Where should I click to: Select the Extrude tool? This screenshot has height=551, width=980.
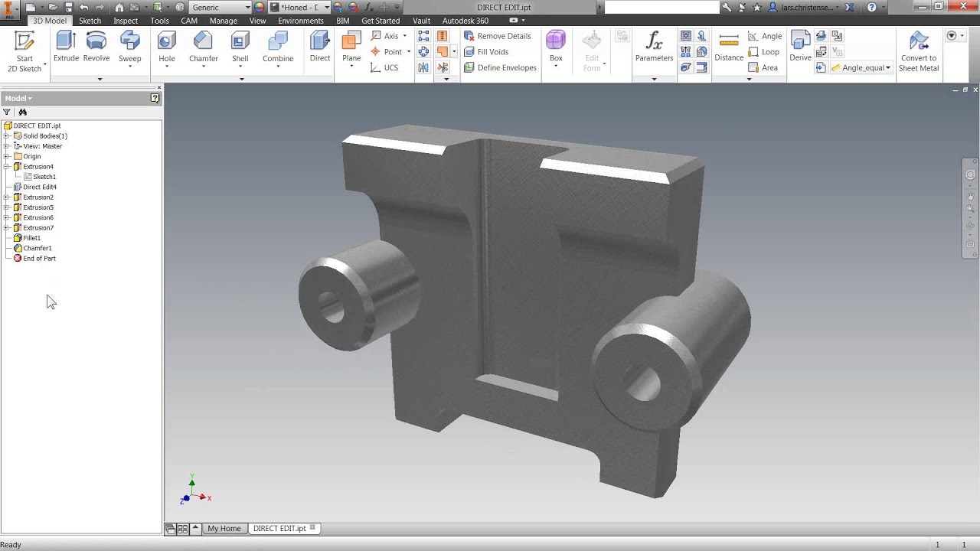66,47
